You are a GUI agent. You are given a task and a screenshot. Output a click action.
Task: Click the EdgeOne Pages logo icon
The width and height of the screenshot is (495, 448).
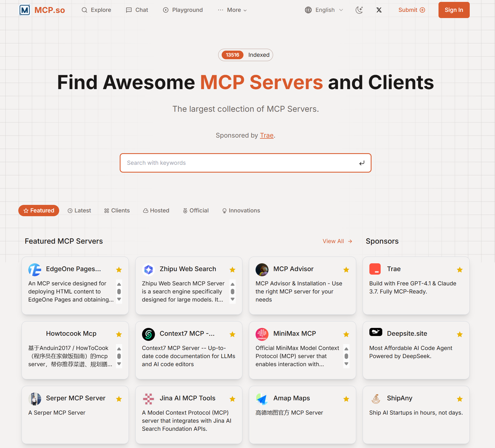(35, 269)
